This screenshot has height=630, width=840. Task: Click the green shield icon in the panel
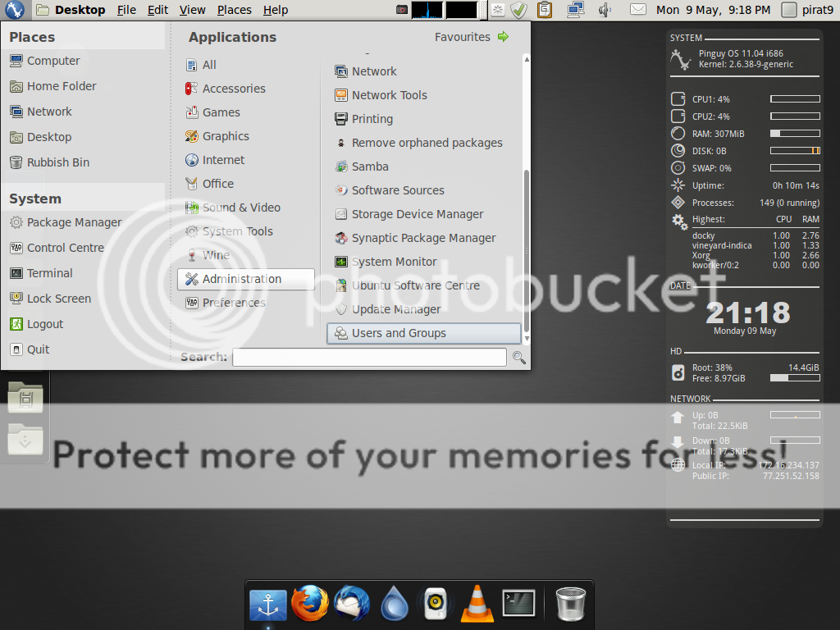518,10
